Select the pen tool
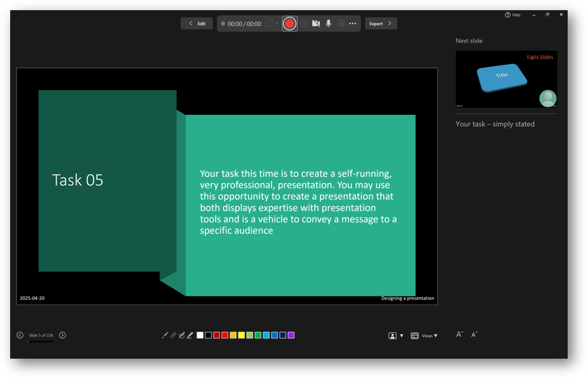The width and height of the screenshot is (588, 379). 181,335
